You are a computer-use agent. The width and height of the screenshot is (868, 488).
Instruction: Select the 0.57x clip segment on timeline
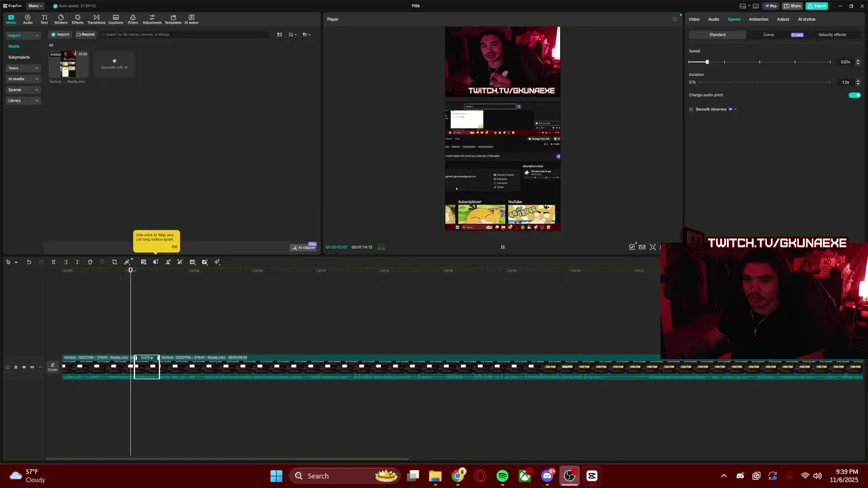click(x=146, y=367)
